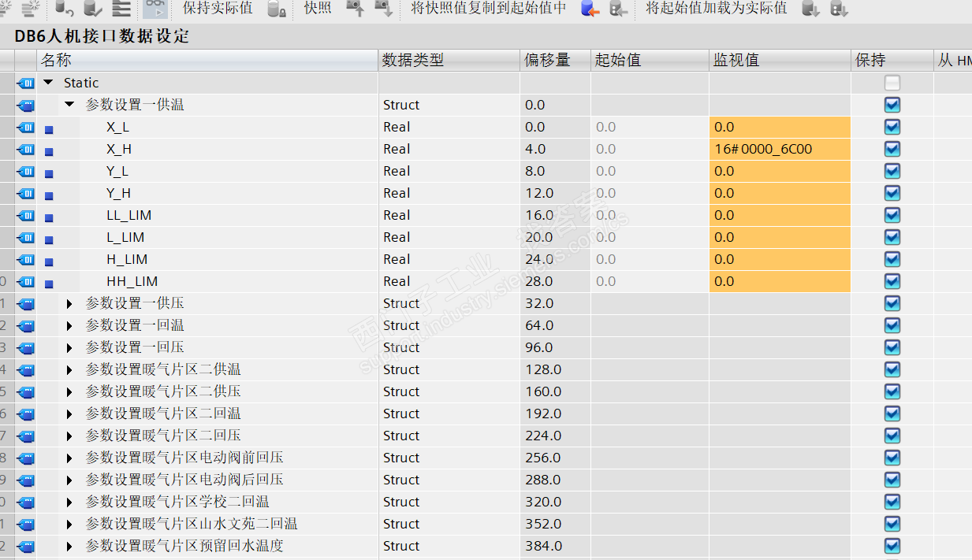972x560 pixels.
Task: Expand the 参数设置一回压 struct
Action: tap(69, 347)
